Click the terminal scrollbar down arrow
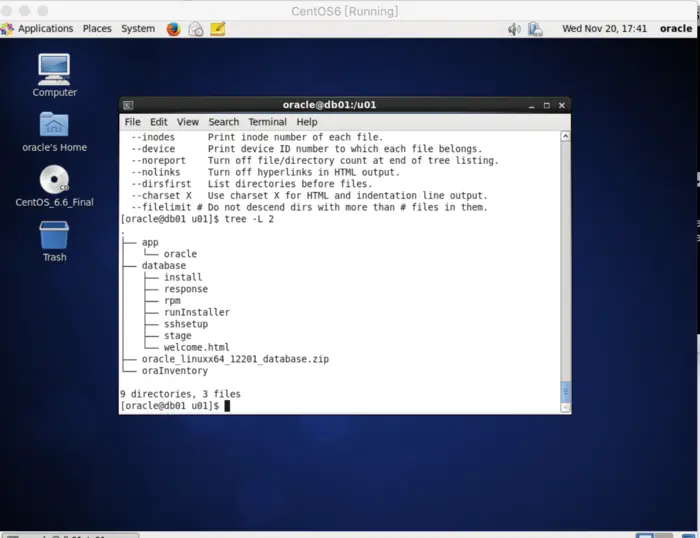The height and width of the screenshot is (538, 700). point(565,407)
